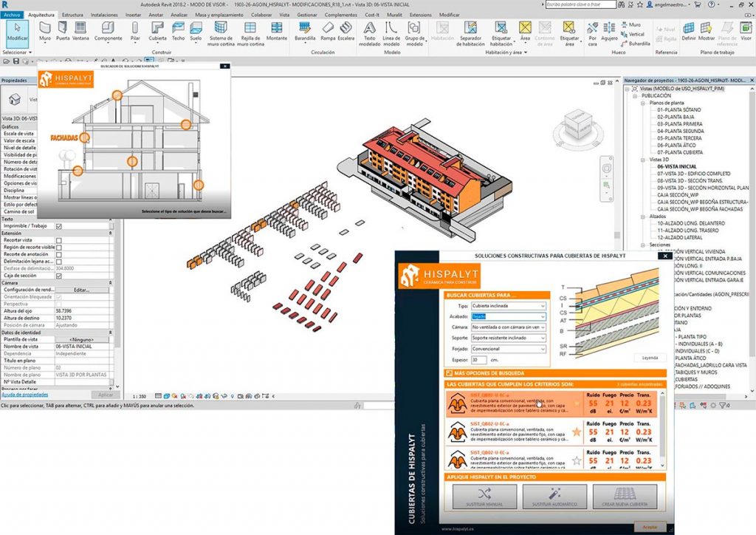
Task: Click the Editar... button for render settings
Action: click(x=81, y=290)
